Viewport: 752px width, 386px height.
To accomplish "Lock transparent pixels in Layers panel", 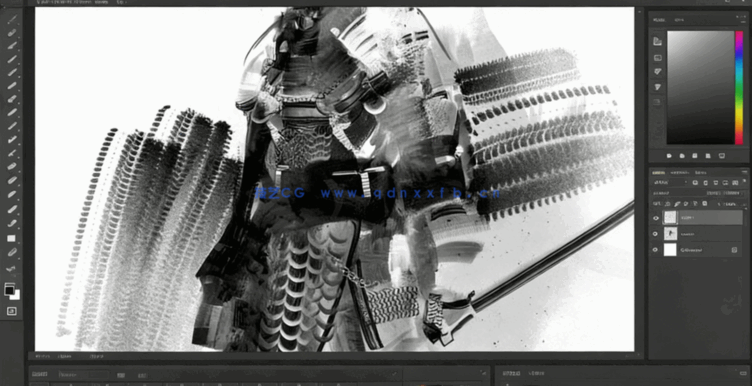I will point(667,204).
